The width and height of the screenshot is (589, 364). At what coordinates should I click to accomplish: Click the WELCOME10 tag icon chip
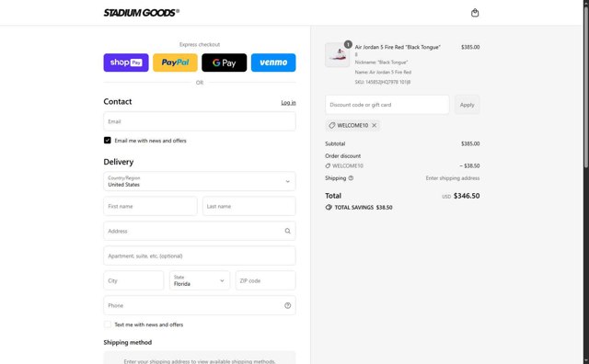pos(332,125)
